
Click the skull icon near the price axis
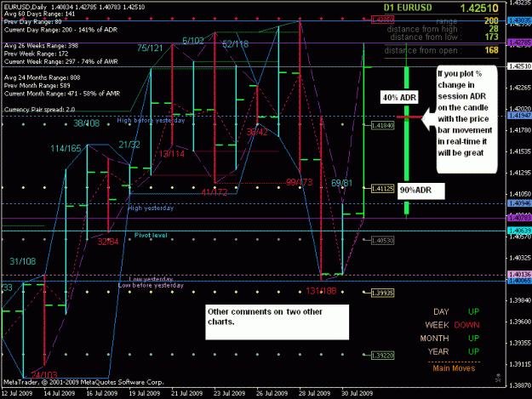click(498, 378)
